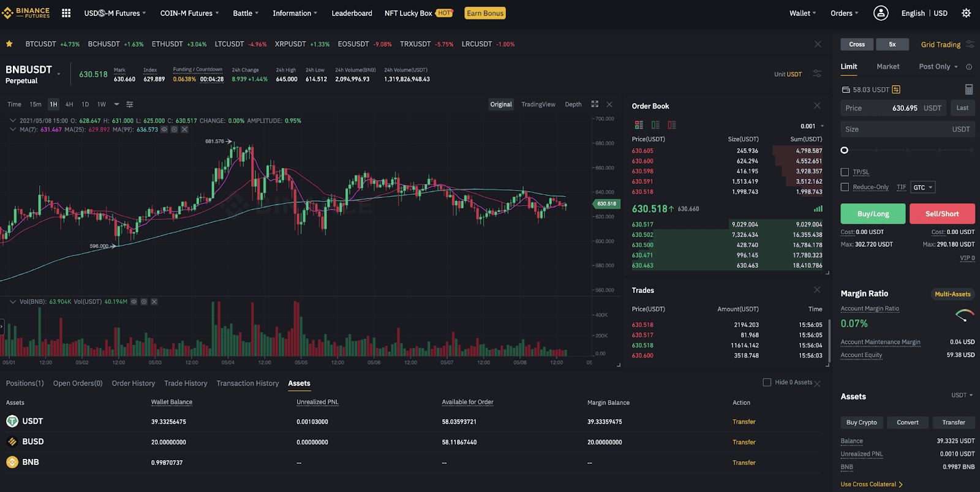Switch margin mode via Cross button
The width and height of the screenshot is (980, 492).
tap(857, 44)
